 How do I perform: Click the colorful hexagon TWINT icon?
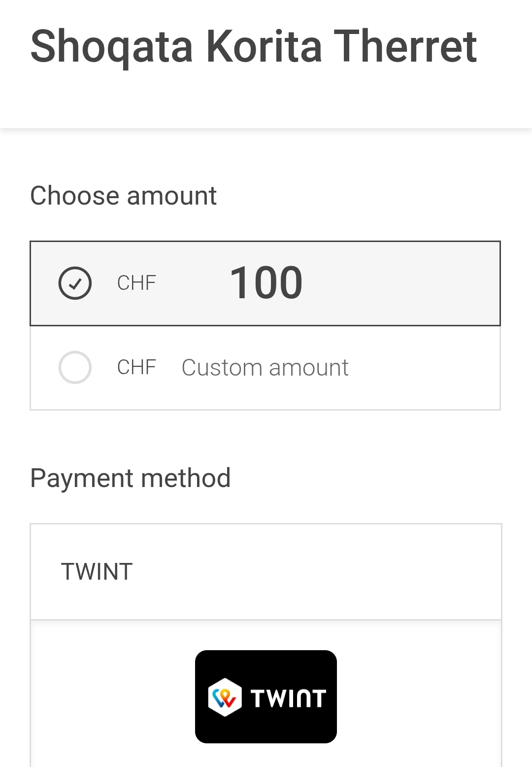pyautogui.click(x=225, y=697)
